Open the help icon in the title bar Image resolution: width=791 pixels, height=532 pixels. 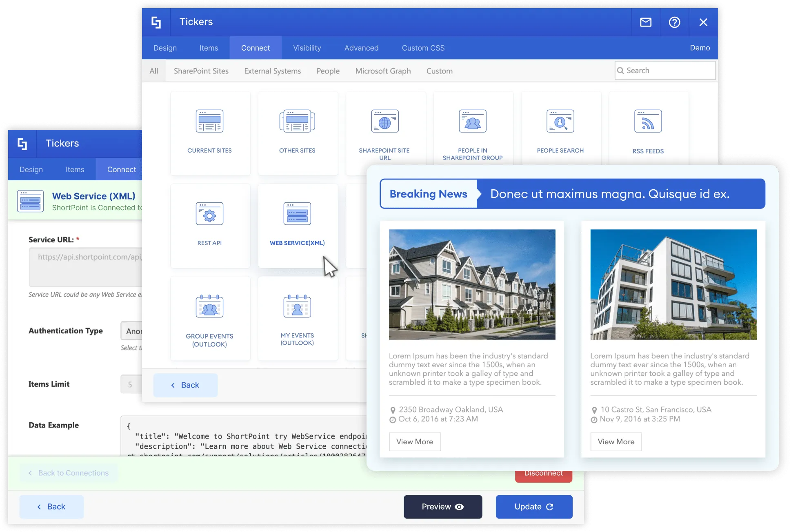point(674,22)
